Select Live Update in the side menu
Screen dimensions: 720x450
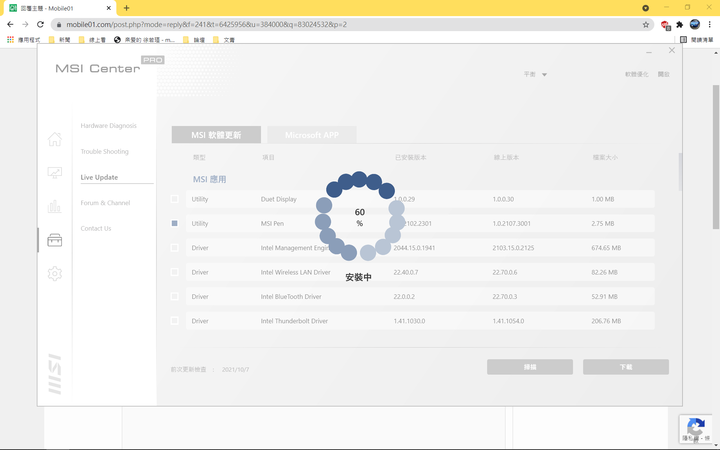pyautogui.click(x=99, y=177)
